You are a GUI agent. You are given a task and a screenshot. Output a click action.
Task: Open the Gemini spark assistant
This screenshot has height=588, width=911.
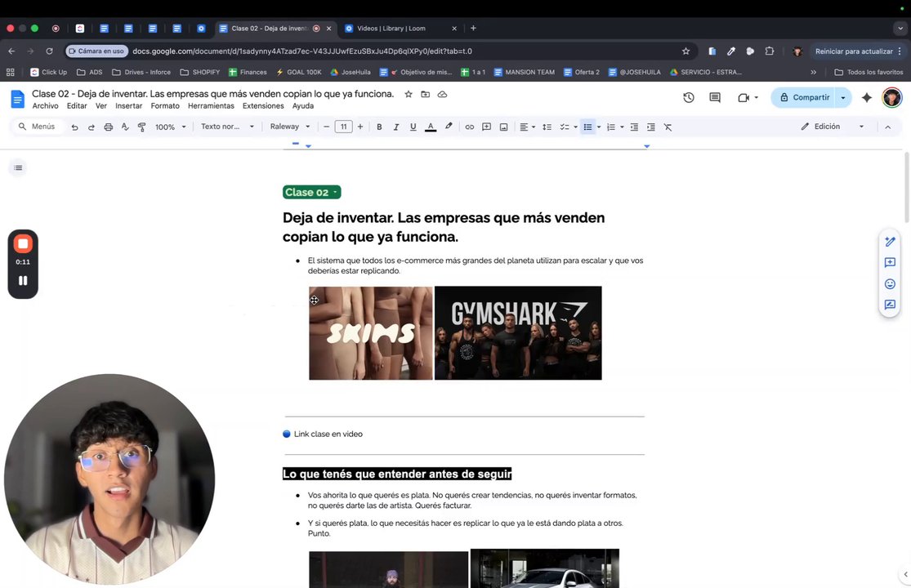(x=867, y=97)
